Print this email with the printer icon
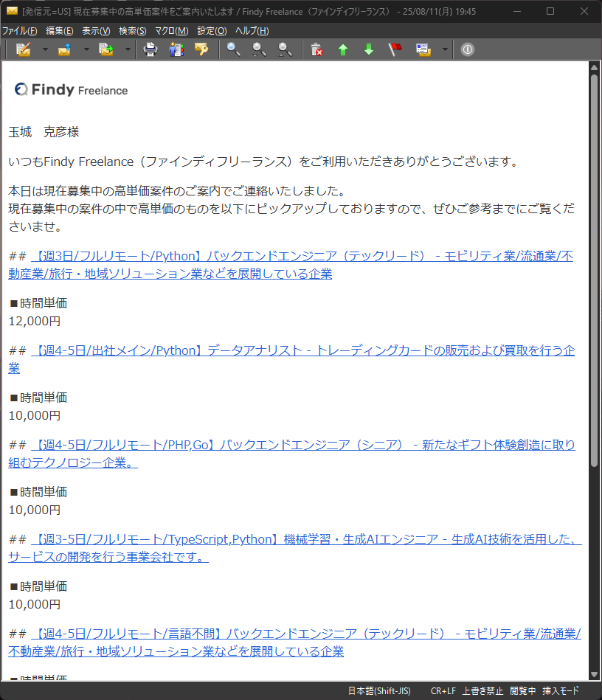 [x=150, y=49]
